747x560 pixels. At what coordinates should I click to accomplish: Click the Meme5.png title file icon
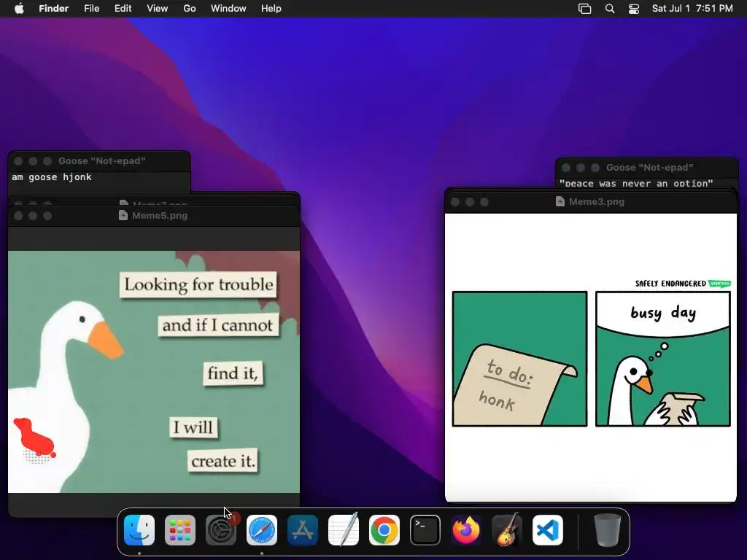point(123,215)
